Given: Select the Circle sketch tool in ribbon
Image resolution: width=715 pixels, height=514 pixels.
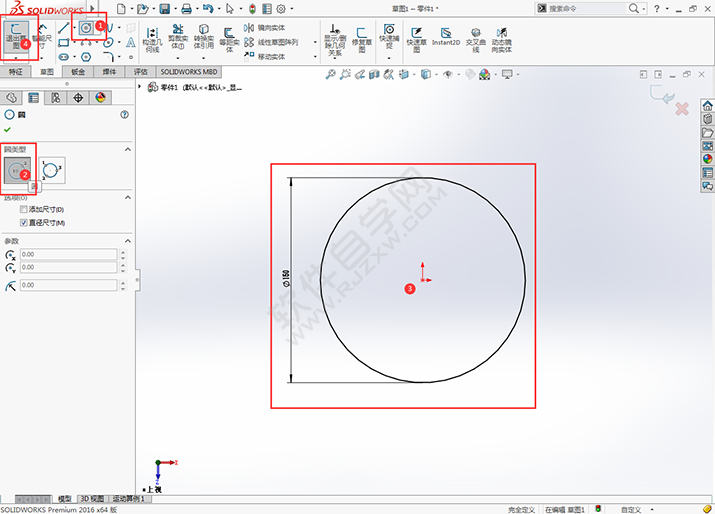Looking at the screenshot, I should pyautogui.click(x=87, y=27).
